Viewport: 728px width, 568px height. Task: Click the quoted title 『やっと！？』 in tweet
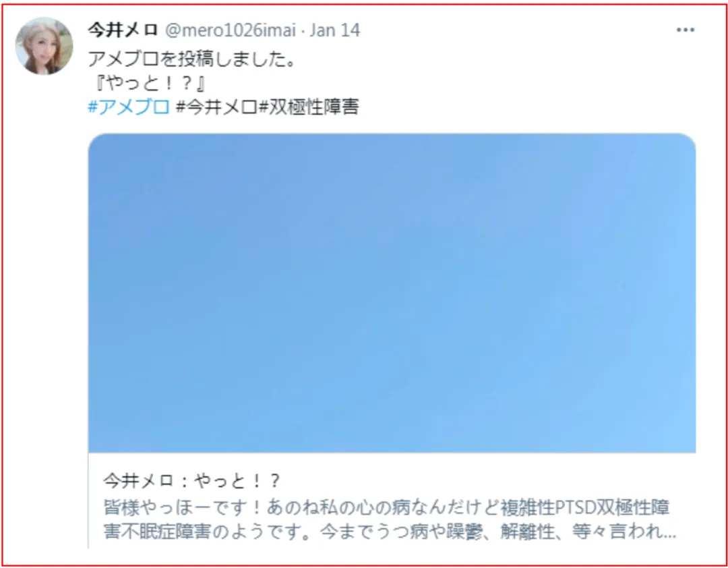tap(148, 84)
